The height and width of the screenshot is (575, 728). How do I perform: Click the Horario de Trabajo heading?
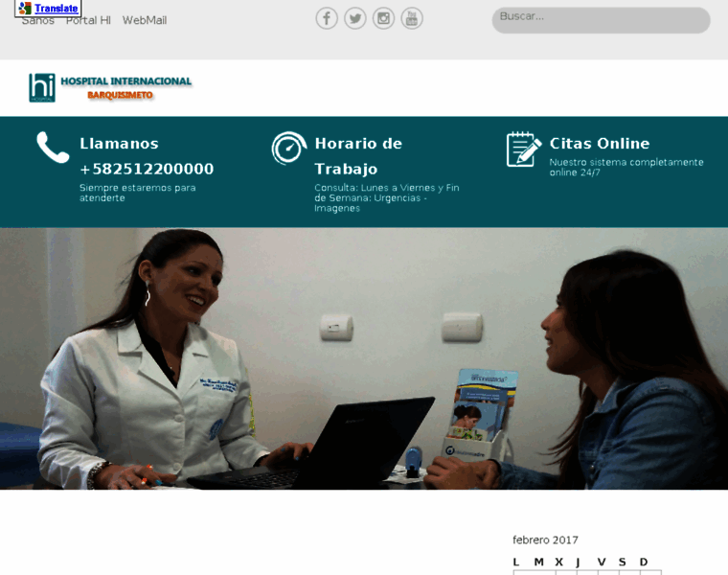pos(358,156)
